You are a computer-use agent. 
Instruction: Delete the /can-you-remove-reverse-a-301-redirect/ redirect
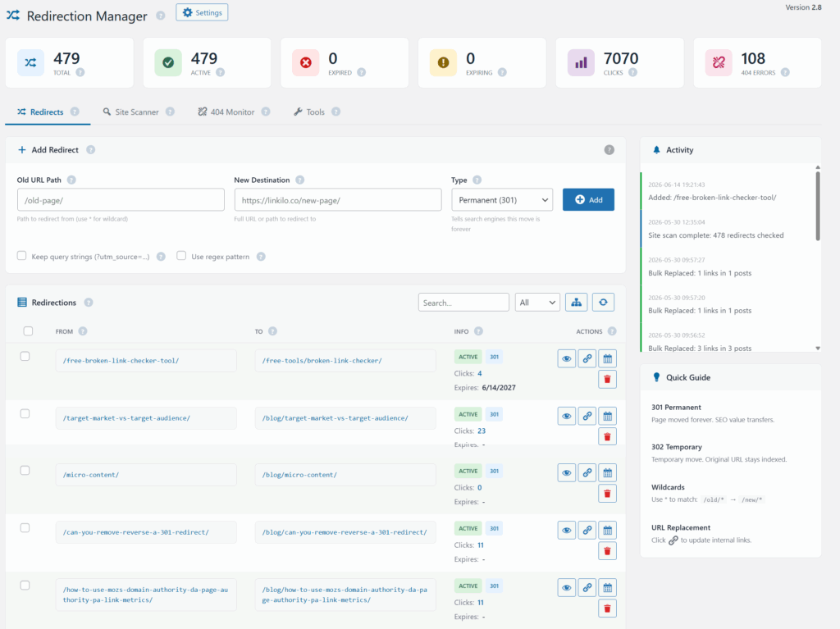608,551
